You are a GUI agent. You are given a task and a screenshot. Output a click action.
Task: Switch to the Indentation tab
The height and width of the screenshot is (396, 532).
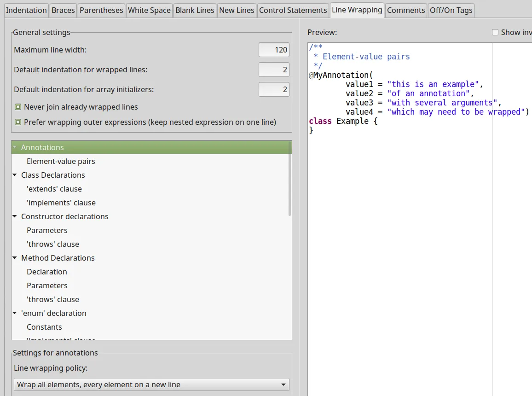pyautogui.click(x=26, y=10)
